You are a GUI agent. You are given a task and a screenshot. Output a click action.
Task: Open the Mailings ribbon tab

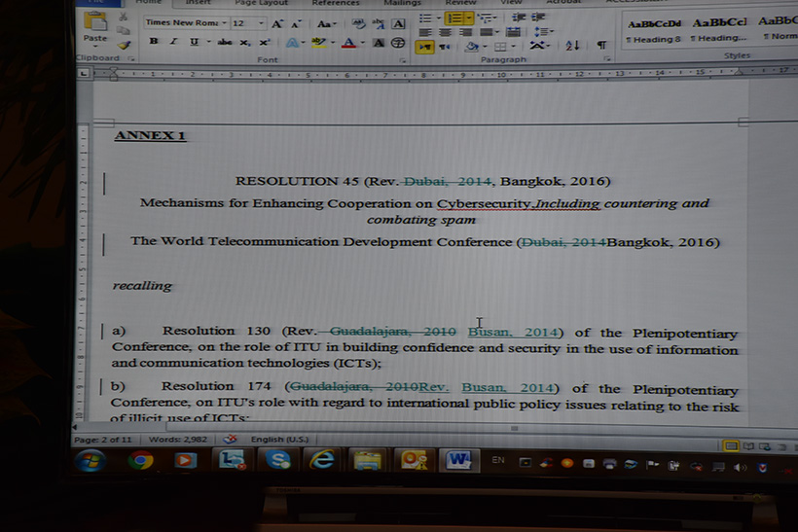pos(402,3)
